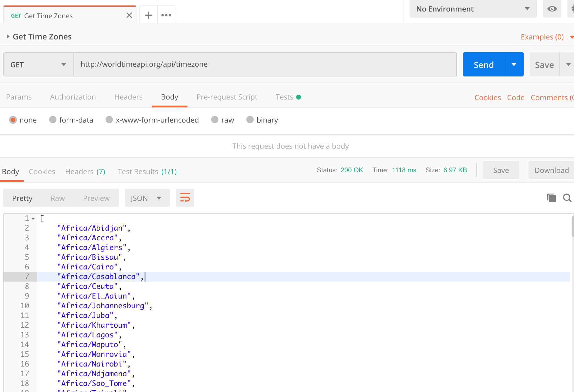
Task: Select the raw body type
Action: (214, 120)
